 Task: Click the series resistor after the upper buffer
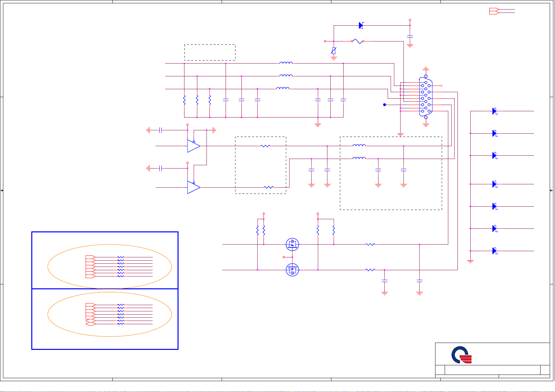[265, 146]
